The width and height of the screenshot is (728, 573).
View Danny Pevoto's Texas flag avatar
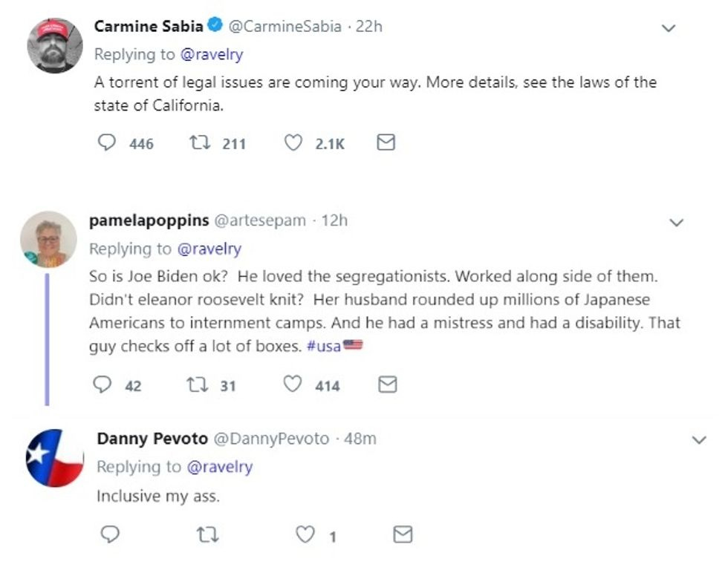(x=55, y=457)
